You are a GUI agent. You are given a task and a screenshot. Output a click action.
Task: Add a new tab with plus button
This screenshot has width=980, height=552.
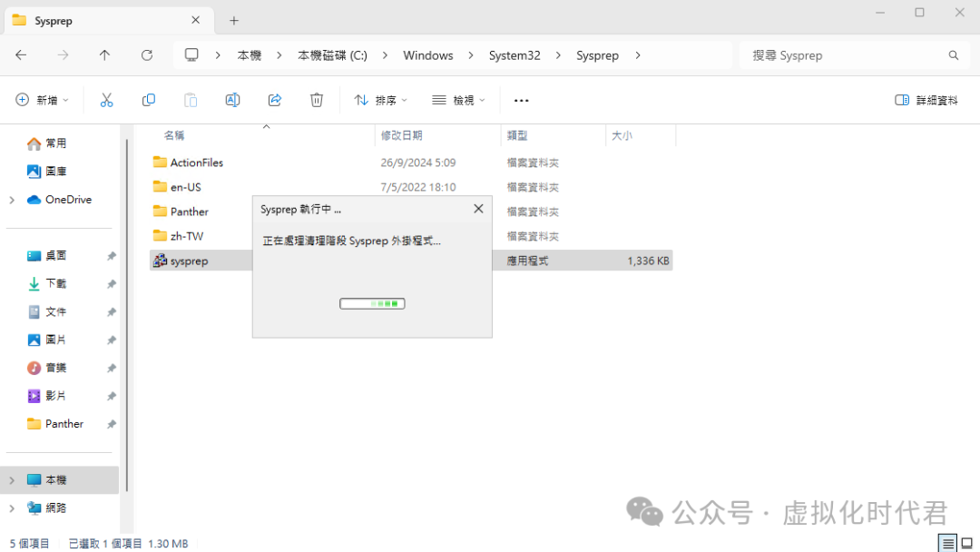[234, 21]
